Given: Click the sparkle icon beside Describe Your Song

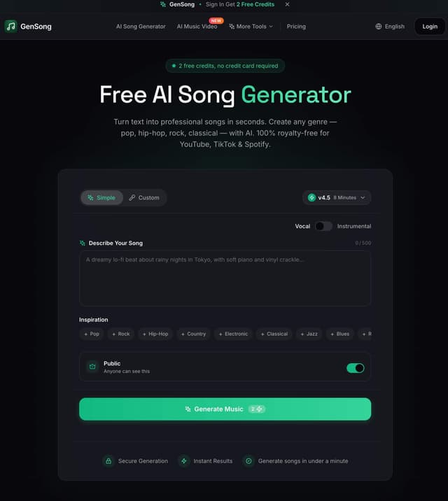Looking at the screenshot, I should tap(83, 243).
